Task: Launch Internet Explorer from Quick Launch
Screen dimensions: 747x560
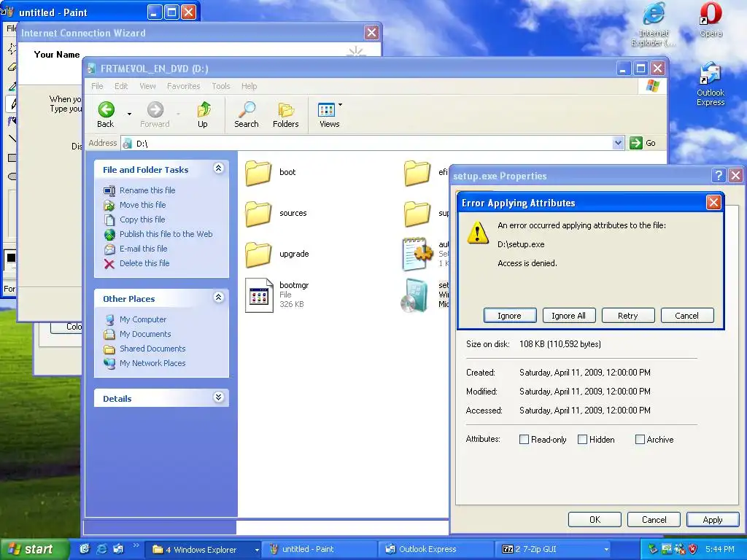Action: pyautogui.click(x=101, y=550)
